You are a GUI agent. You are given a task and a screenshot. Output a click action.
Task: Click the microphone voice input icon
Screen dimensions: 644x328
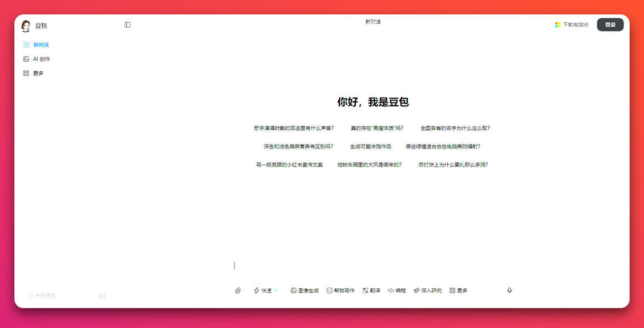pyautogui.click(x=509, y=290)
